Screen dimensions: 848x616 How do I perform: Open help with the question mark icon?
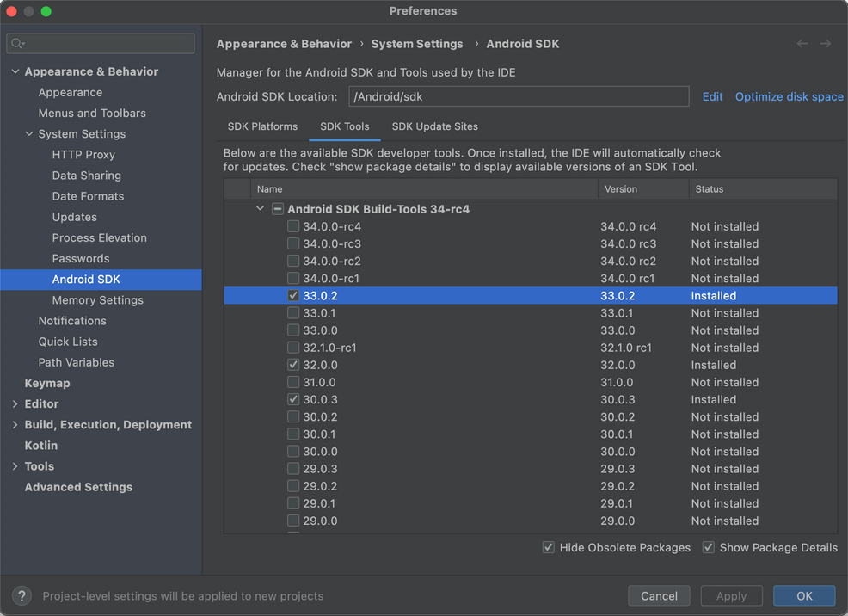click(x=22, y=596)
